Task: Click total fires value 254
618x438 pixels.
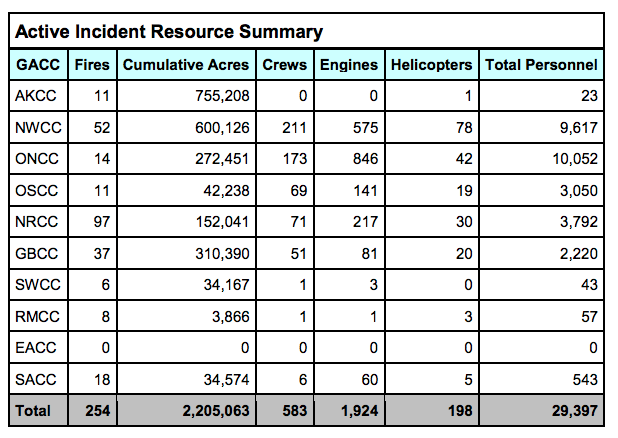Action: coord(98,411)
